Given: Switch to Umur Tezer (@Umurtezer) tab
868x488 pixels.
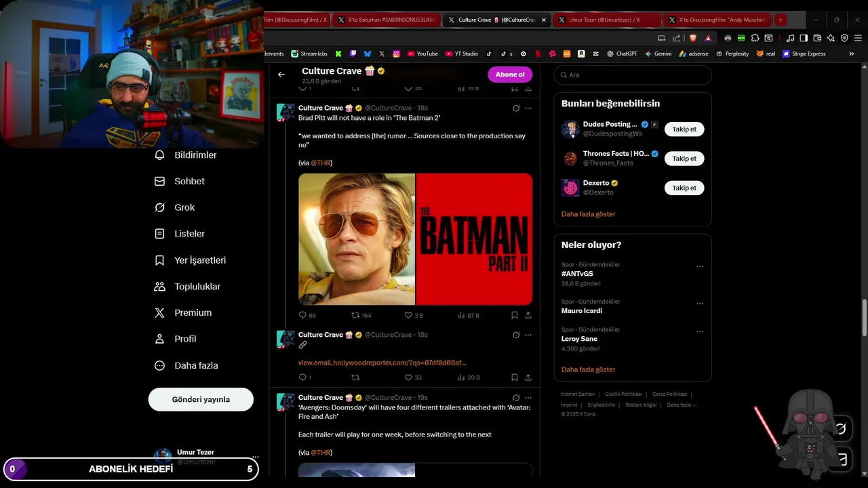Looking at the screenshot, I should (606, 20).
